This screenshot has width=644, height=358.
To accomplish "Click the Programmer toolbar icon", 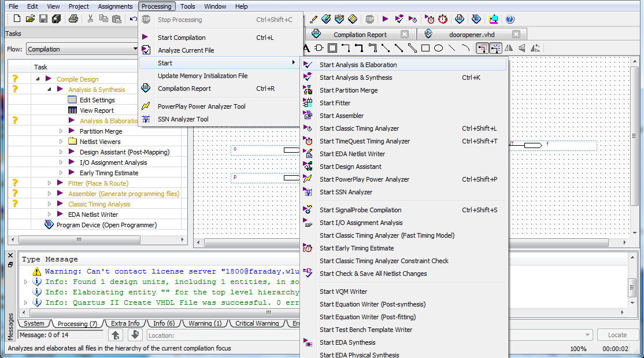I will coord(476,19).
